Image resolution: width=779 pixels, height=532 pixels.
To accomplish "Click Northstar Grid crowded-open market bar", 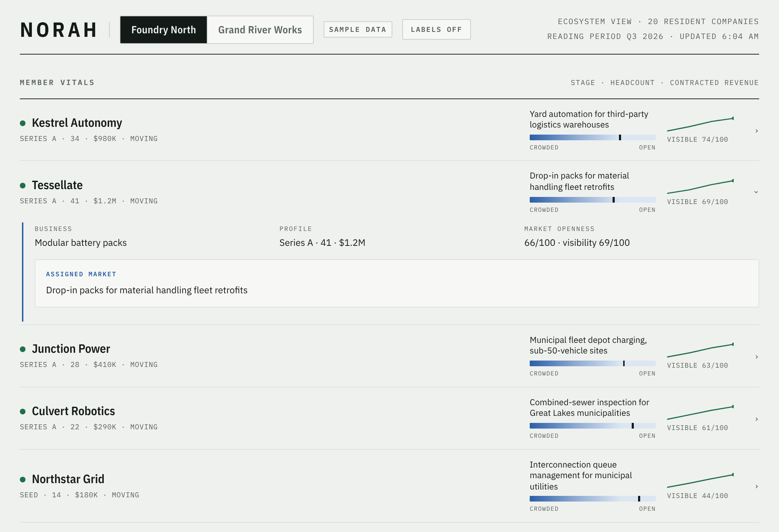I will point(592,499).
